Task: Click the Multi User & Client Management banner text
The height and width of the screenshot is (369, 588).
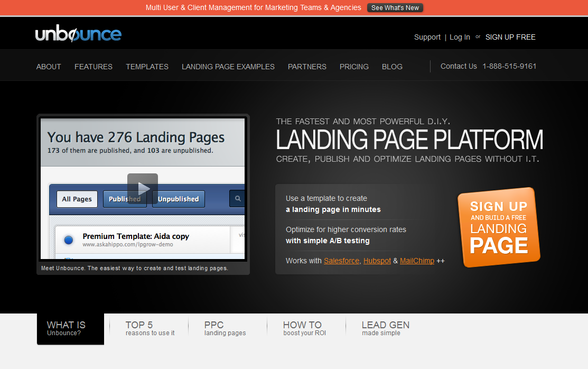Action: pyautogui.click(x=254, y=7)
